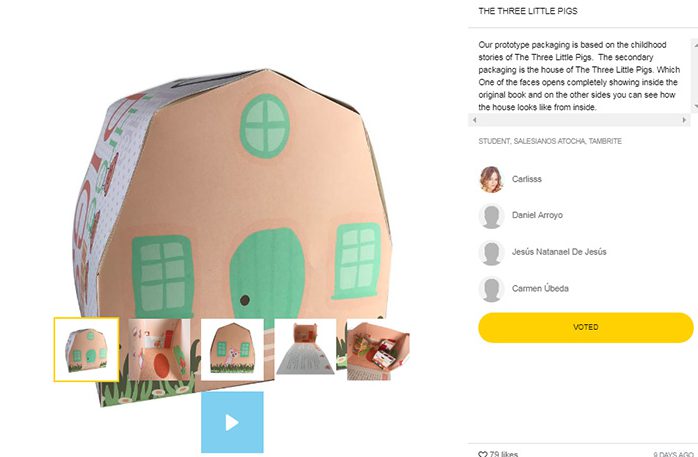The height and width of the screenshot is (457, 698).
Task: Click the description's left horizontal scroll arrow
Action: 475,120
